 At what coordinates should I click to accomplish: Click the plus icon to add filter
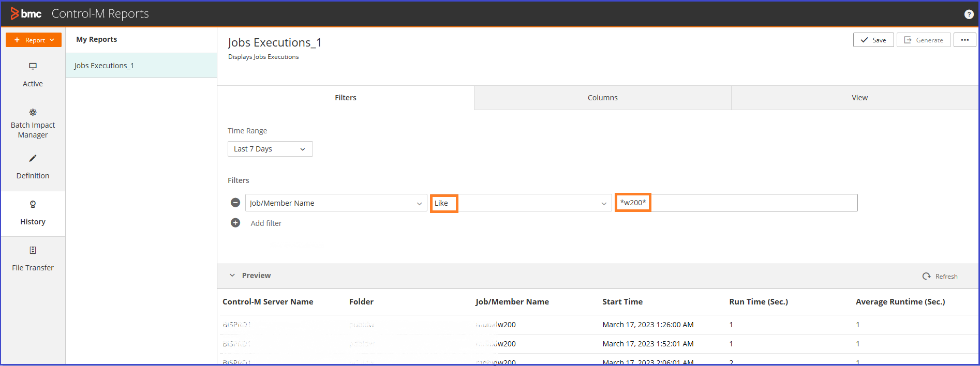point(235,223)
